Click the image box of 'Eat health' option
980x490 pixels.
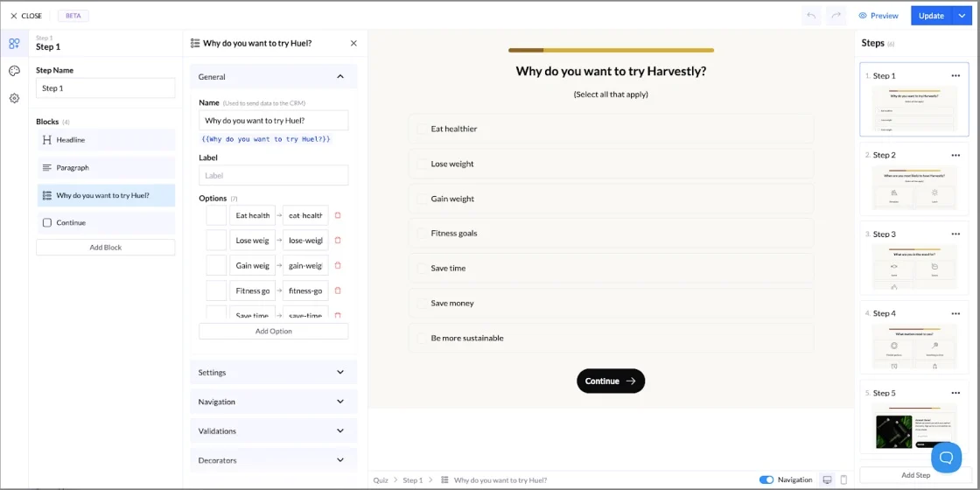tap(216, 215)
